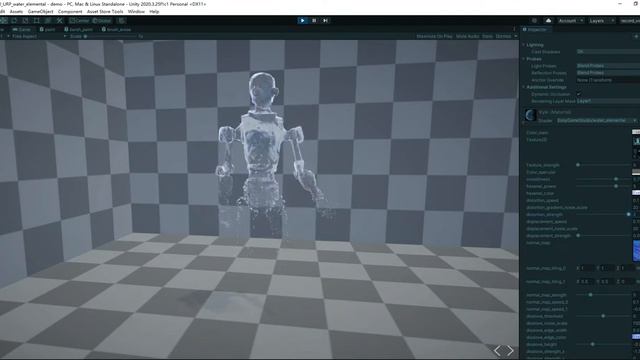Click the texture_strength slider
This screenshot has height=360, width=640.
pyautogui.click(x=604, y=165)
